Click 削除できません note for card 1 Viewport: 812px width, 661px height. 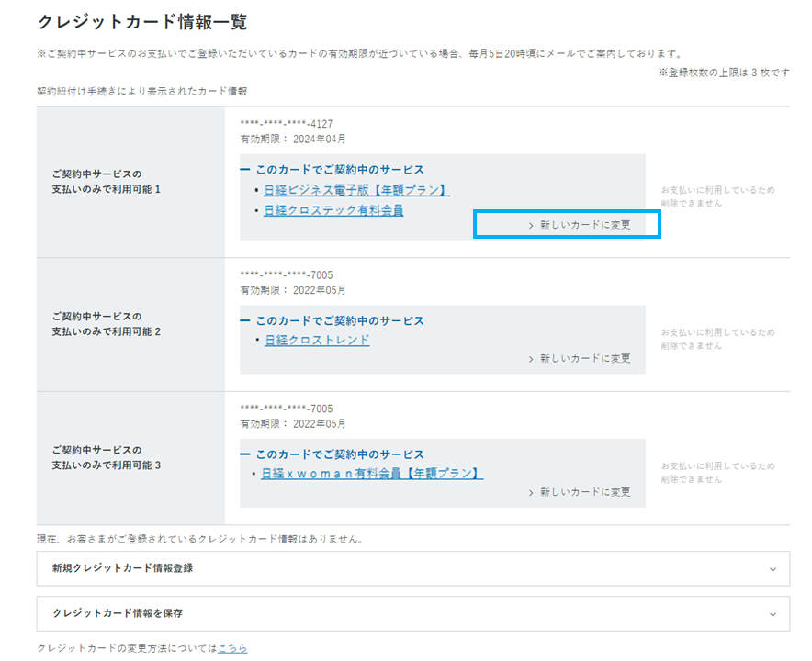click(x=692, y=204)
